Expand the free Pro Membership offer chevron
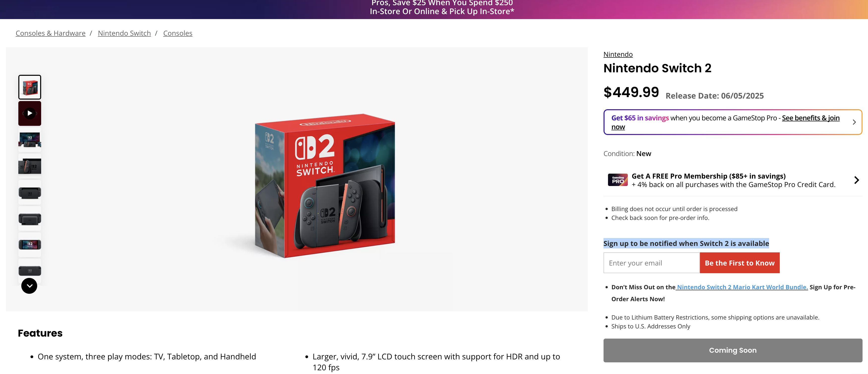The width and height of the screenshot is (868, 374). click(856, 180)
